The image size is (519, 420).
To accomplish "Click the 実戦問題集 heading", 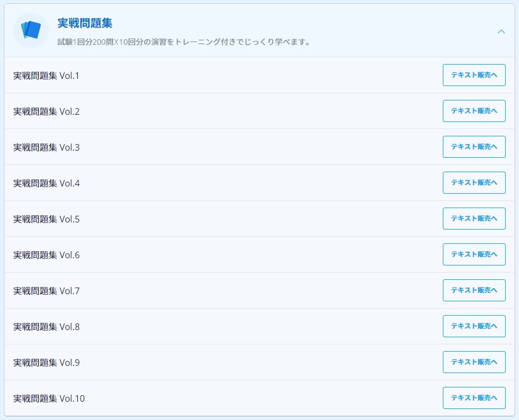I will coord(84,23).
